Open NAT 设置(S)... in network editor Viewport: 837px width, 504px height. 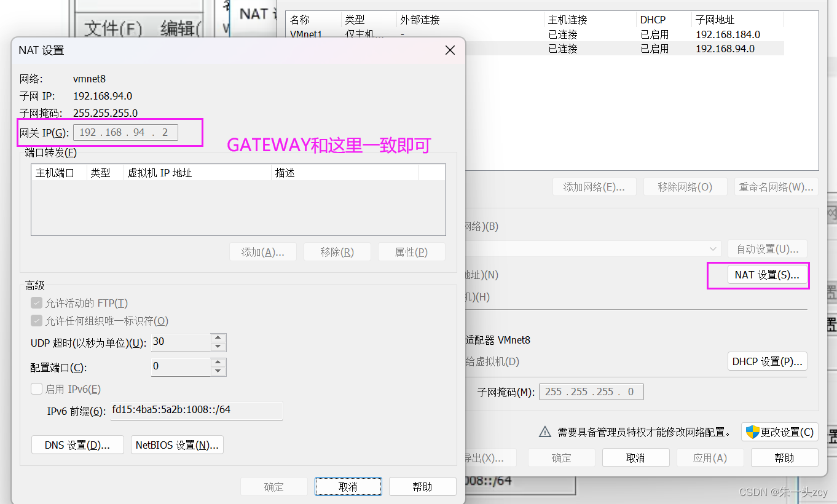tap(767, 275)
